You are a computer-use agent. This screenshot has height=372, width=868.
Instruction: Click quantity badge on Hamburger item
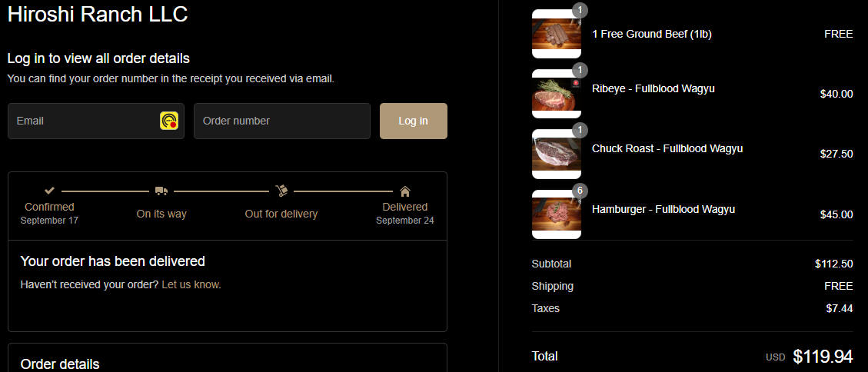click(580, 191)
